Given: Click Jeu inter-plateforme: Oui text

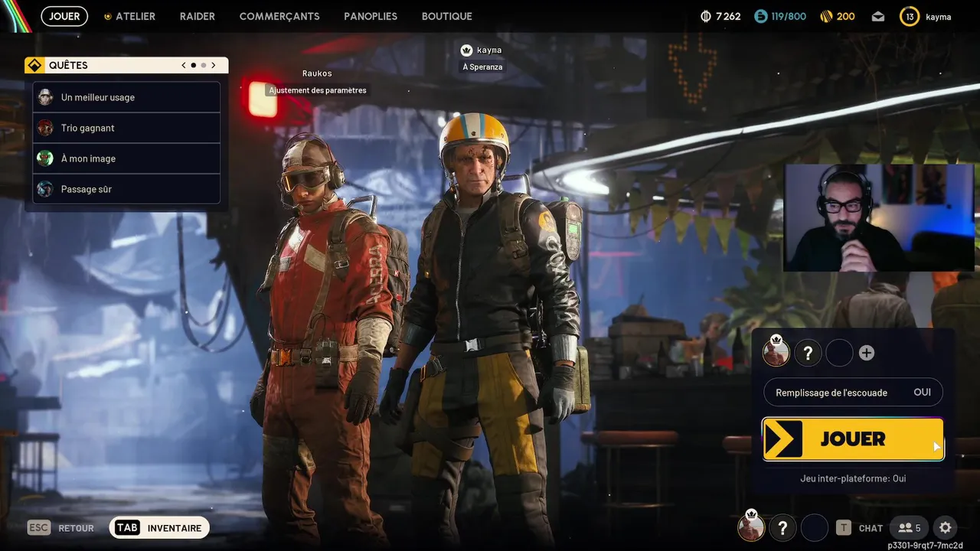Looking at the screenshot, I should [x=853, y=478].
